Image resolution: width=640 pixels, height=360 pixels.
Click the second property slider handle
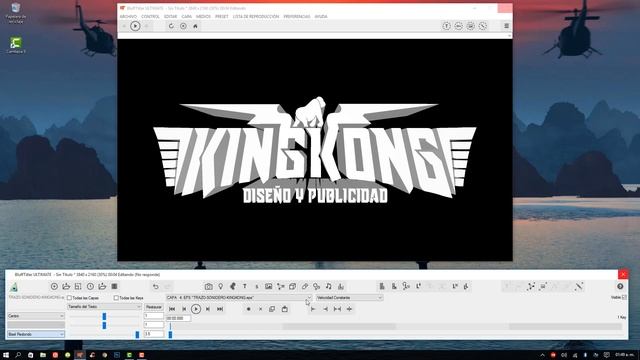[x=104, y=325]
